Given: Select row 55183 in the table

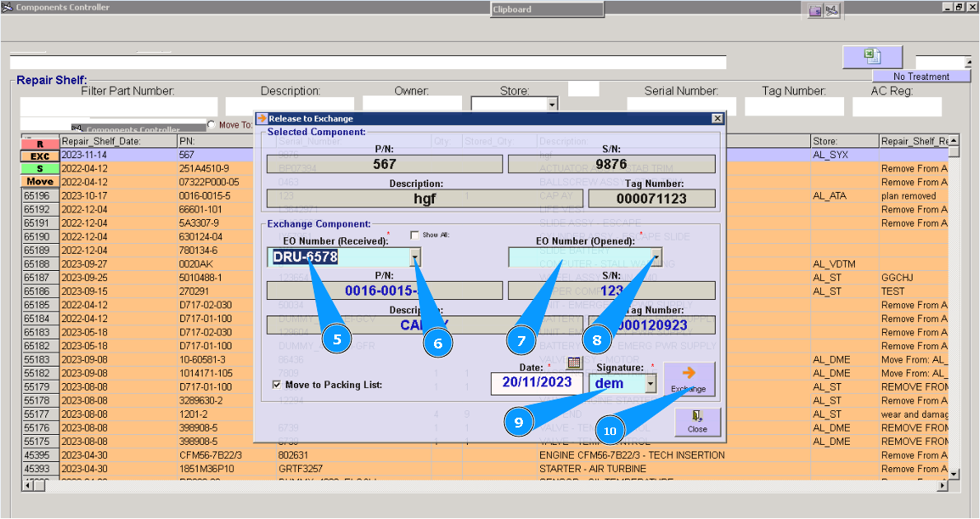Looking at the screenshot, I should pyautogui.click(x=40, y=359).
